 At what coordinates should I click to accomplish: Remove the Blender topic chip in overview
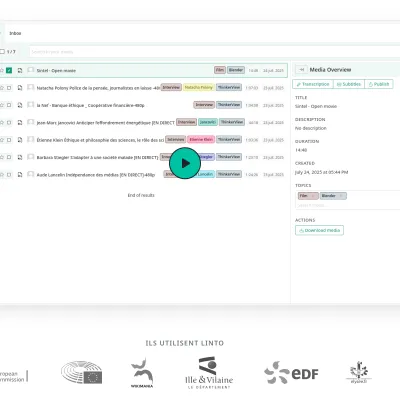point(341,196)
